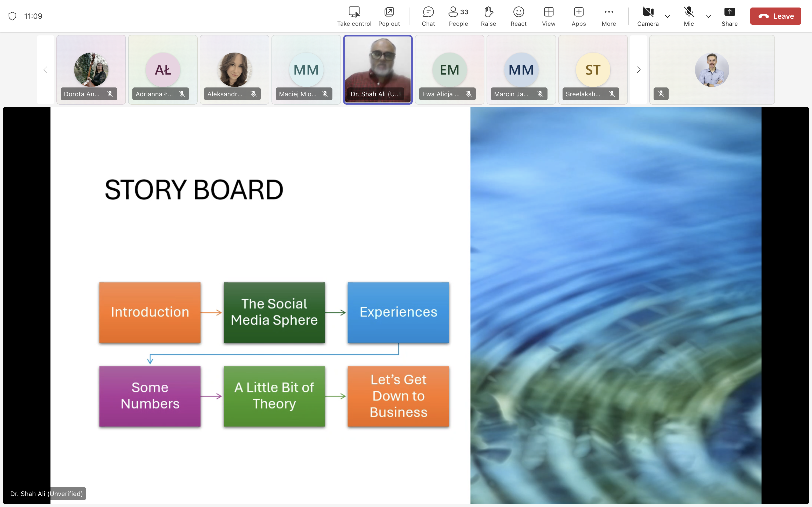Unmute the Mic
The image size is (812, 507).
point(688,16)
